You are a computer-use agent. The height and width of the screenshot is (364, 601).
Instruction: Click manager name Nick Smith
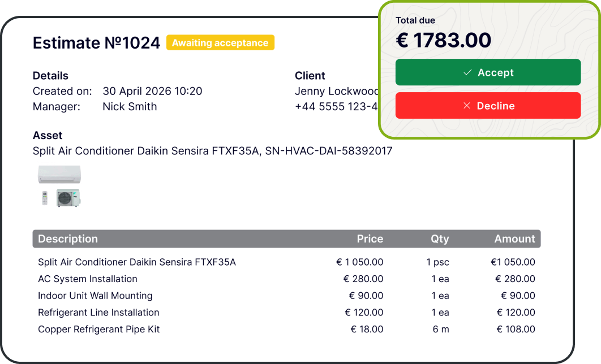[x=130, y=106]
